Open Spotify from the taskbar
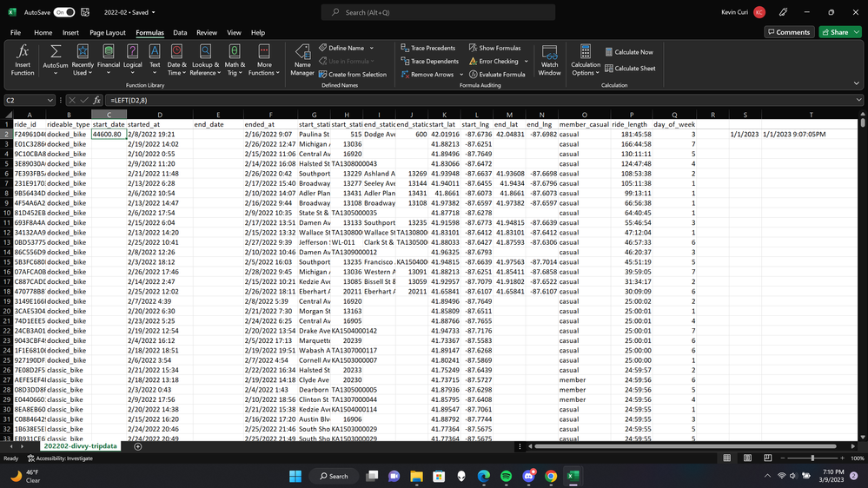This screenshot has height=488, width=868. point(506,476)
